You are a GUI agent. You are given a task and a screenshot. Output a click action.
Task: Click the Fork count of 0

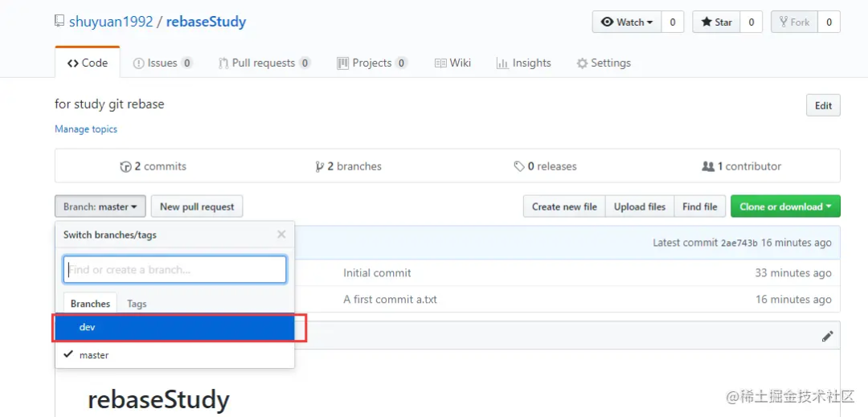(x=829, y=22)
